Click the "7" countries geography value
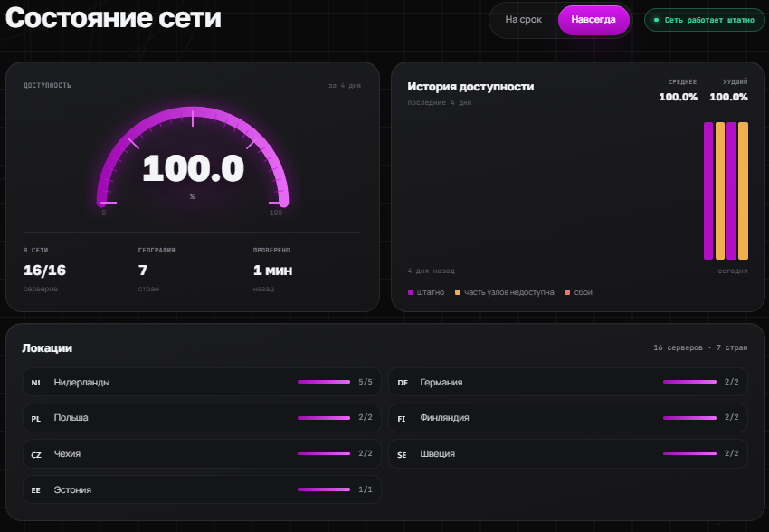 [x=143, y=271]
